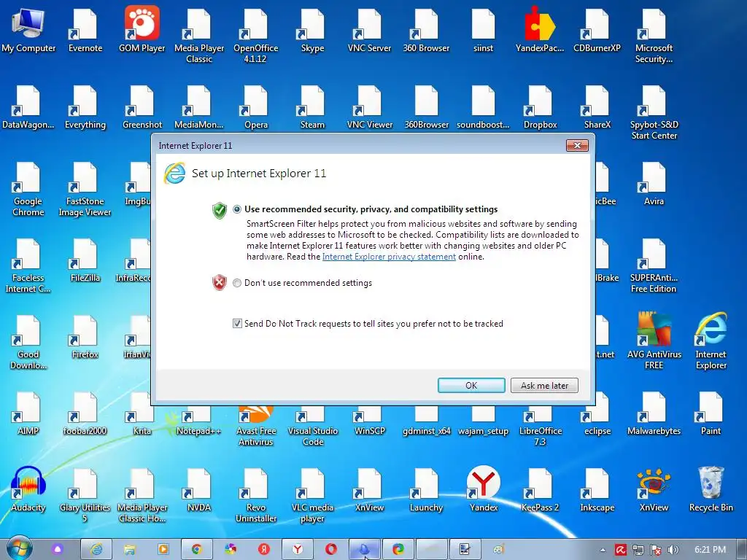The image size is (747, 560).
Task: Open the Yandex browser desktop icon
Action: click(483, 488)
